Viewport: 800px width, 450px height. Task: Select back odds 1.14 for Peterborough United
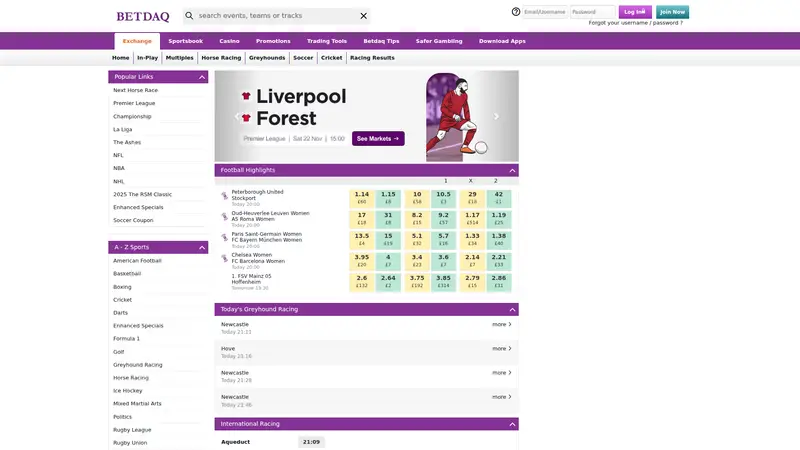coord(362,198)
